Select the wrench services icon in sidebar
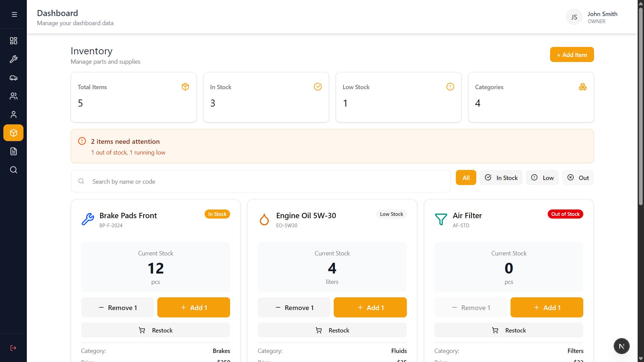 point(13,59)
